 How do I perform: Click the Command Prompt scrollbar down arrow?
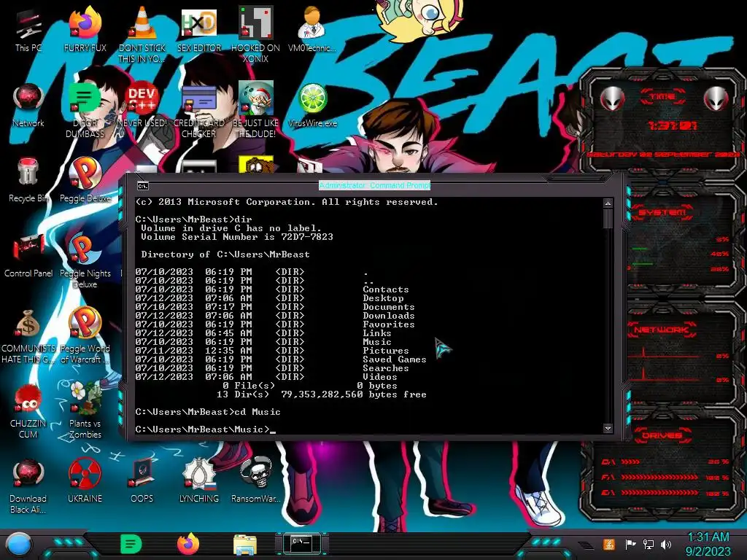(608, 428)
